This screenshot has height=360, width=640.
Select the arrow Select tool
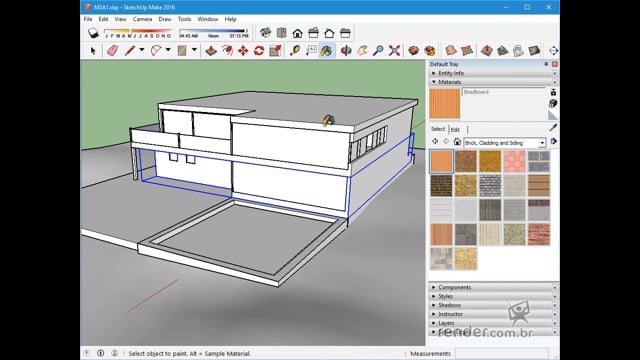[93, 51]
